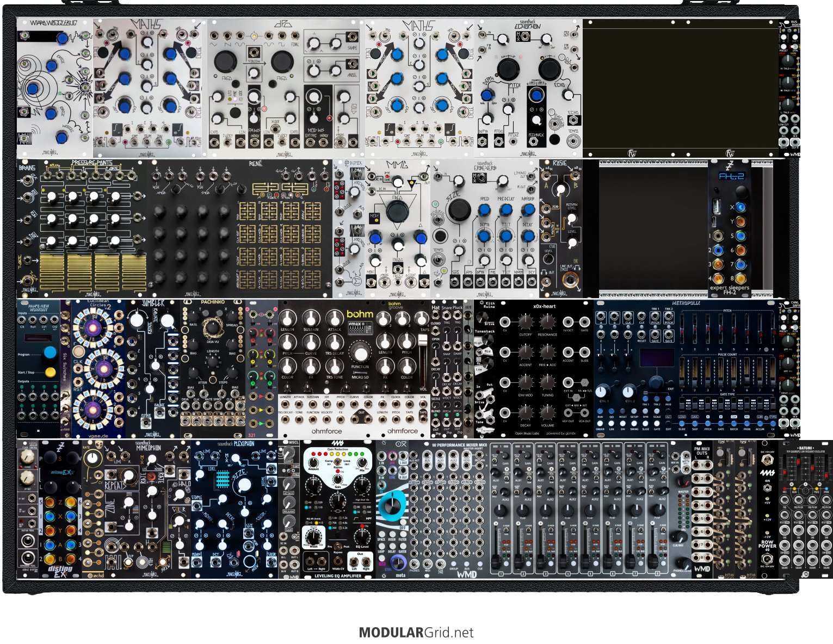
Task: Open the PM MKII Outs module
Action: 702,509
